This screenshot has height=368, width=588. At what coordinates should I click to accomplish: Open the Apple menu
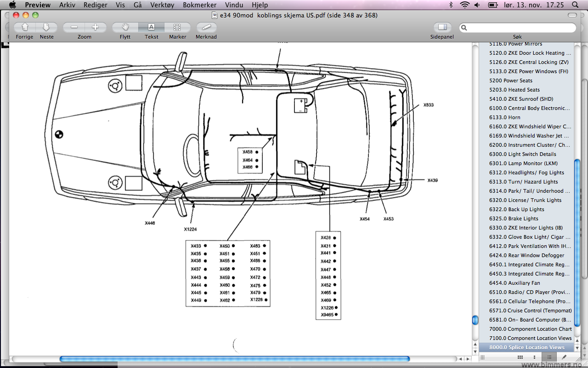point(12,5)
